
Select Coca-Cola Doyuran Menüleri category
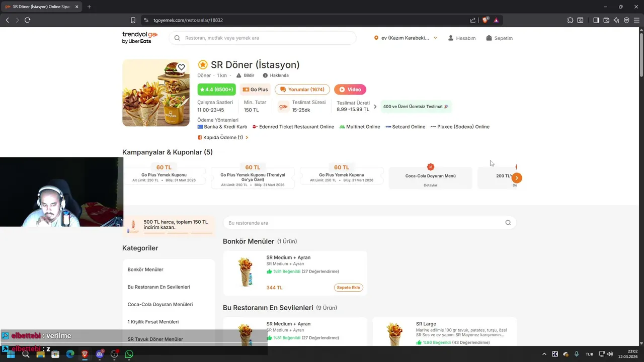(x=160, y=304)
